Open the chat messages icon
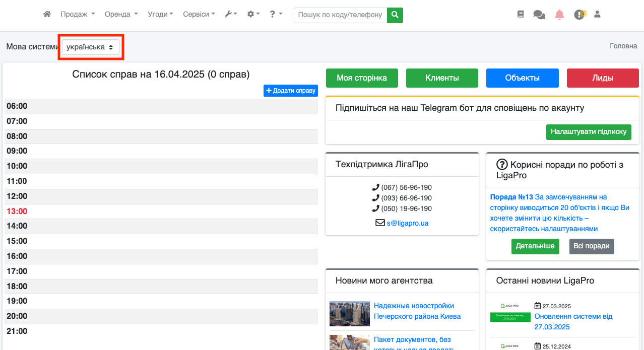This screenshot has width=644, height=350. point(539,15)
